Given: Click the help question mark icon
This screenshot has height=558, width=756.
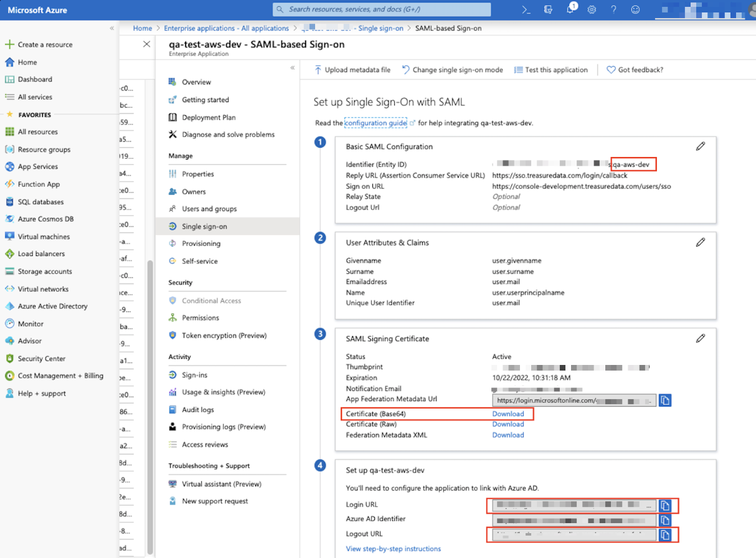Looking at the screenshot, I should tap(613, 10).
